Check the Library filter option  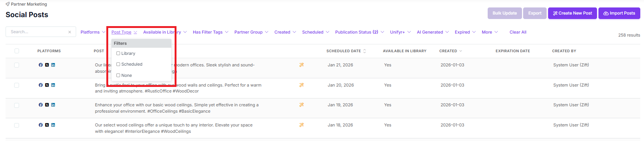pyautogui.click(x=118, y=53)
